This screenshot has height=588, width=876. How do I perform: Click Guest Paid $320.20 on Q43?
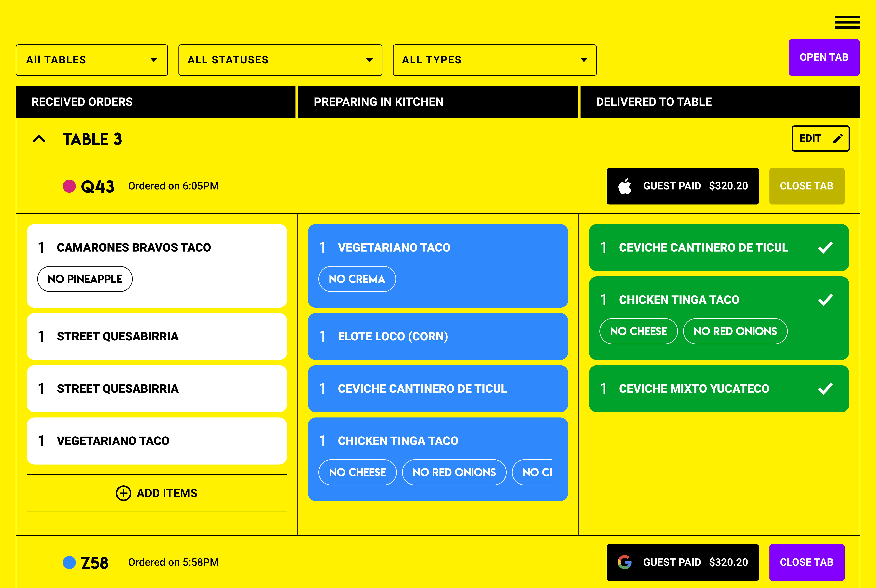(682, 186)
